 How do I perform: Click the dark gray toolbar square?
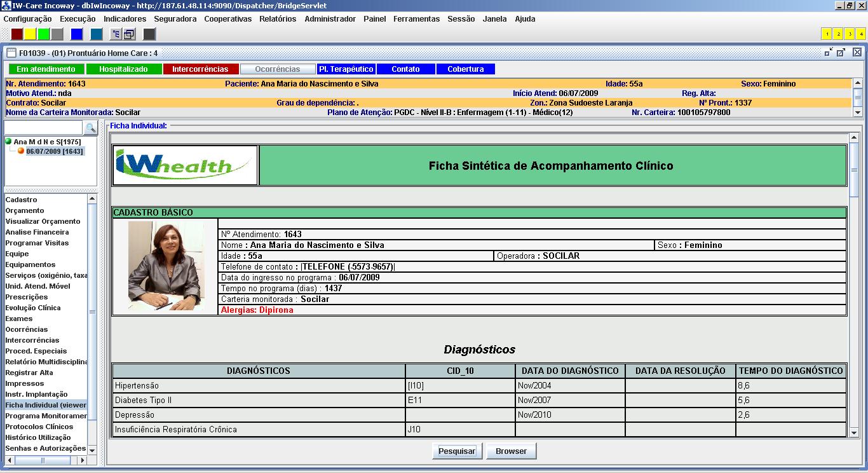(149, 34)
